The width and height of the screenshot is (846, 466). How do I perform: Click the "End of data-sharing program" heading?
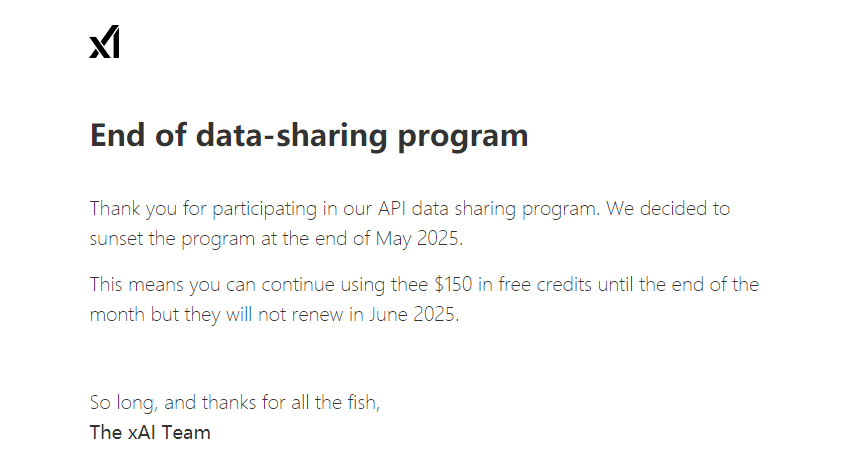point(309,135)
